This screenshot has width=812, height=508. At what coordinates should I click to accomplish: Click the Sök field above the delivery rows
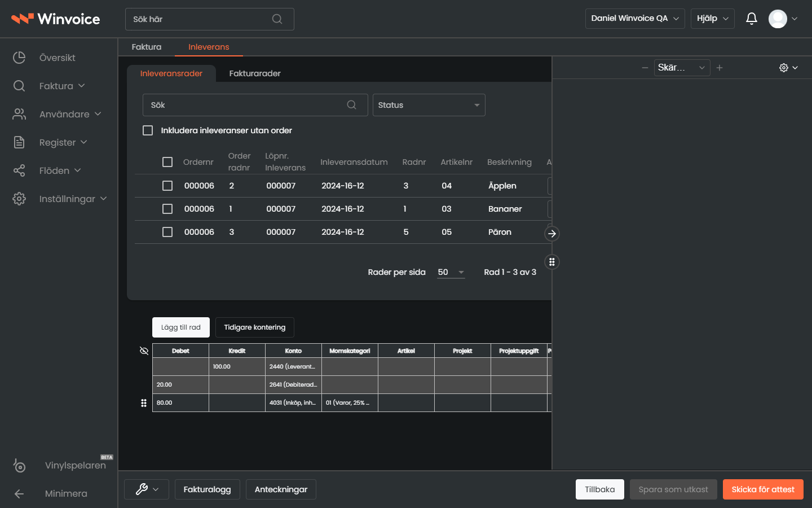[255, 105]
